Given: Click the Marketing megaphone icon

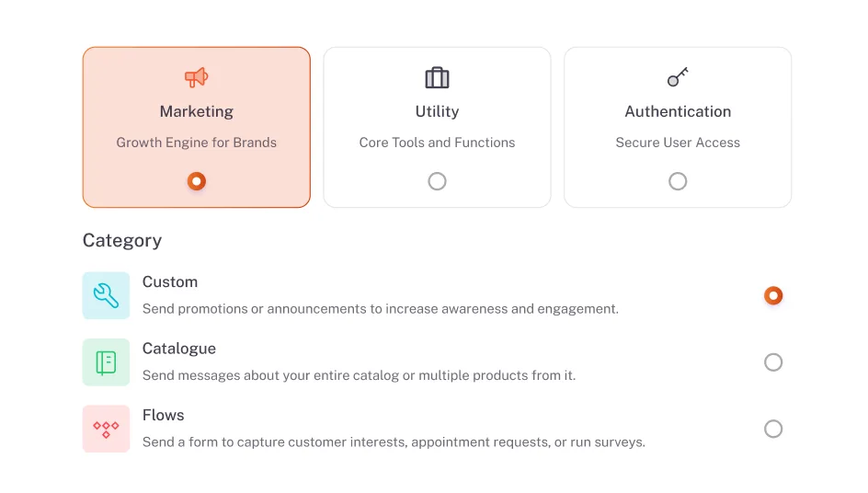Looking at the screenshot, I should pyautogui.click(x=196, y=78).
